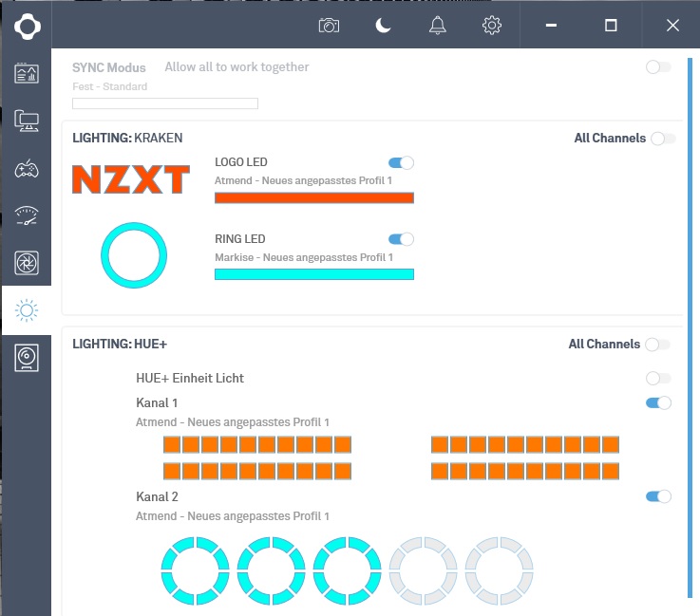Disable the Kanal 1 switch
Screen dimensions: 700x616
(658, 402)
